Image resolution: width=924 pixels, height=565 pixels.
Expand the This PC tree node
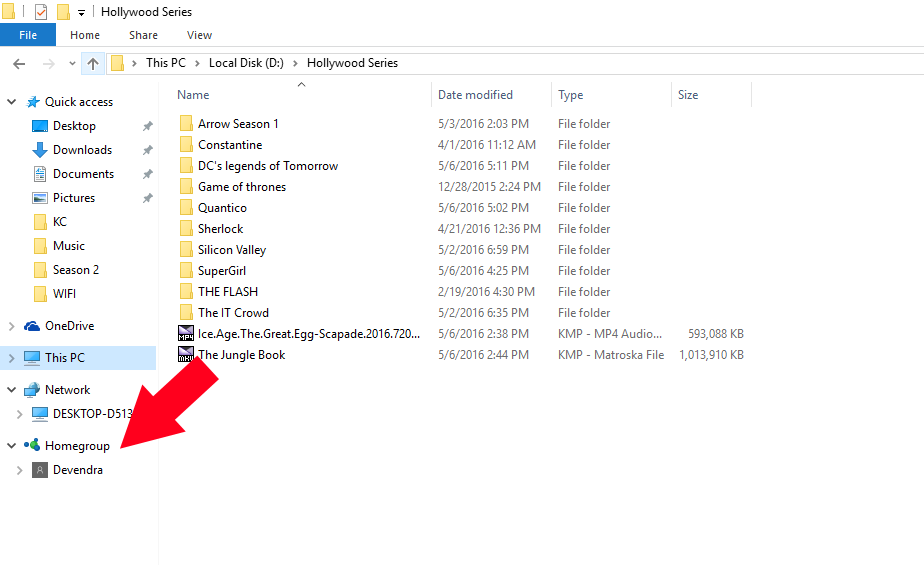11,358
